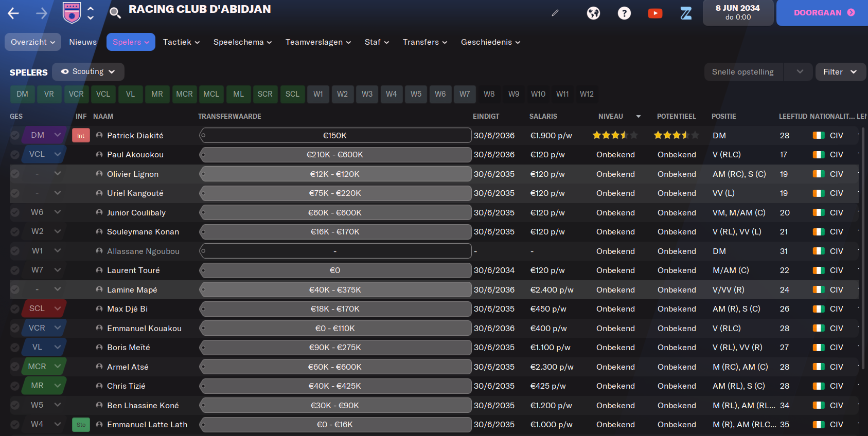868x436 pixels.
Task: Open the W6 selection dropdown for Junior Coulibaly
Action: coord(58,212)
